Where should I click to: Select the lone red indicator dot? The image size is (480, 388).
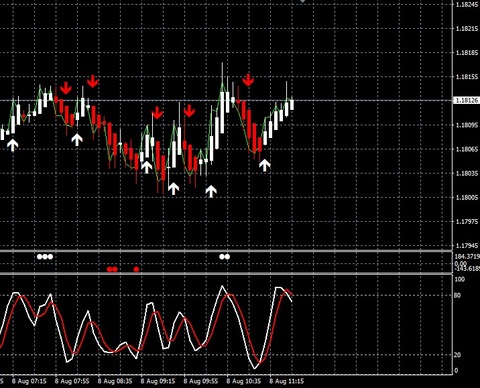(136, 269)
